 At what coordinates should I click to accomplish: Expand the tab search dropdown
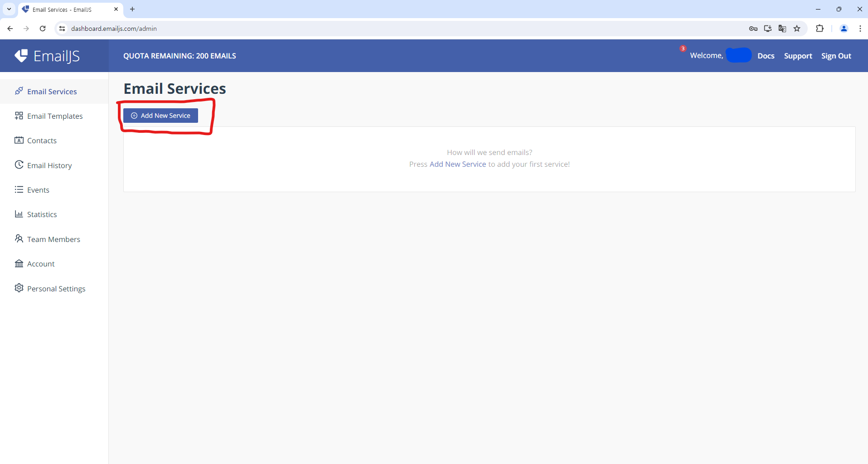(x=9, y=9)
